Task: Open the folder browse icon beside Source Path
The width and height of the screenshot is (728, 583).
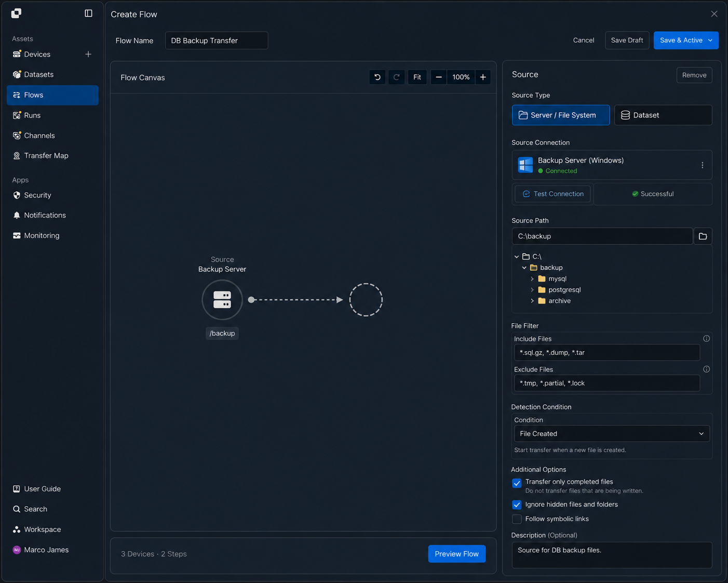Action: [x=703, y=236]
